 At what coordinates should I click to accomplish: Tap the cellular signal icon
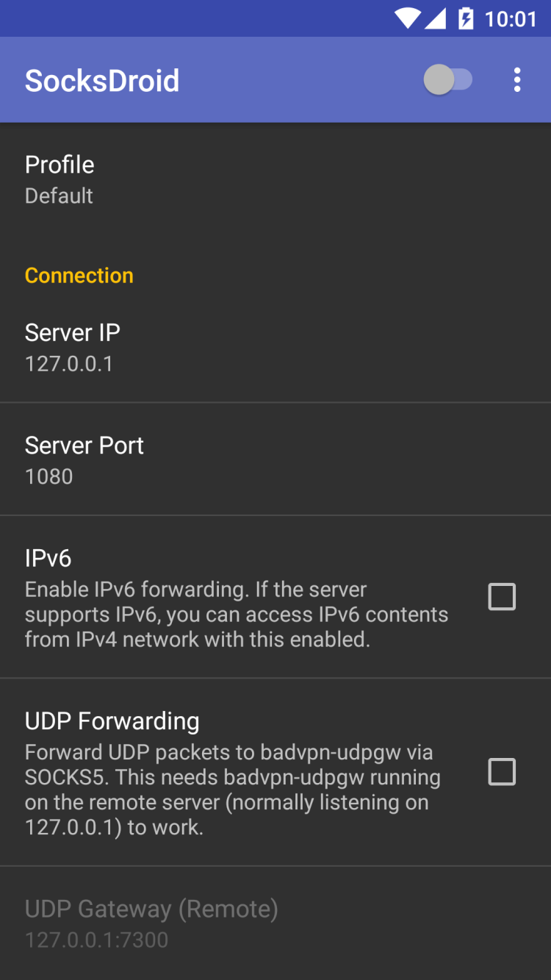tap(435, 18)
